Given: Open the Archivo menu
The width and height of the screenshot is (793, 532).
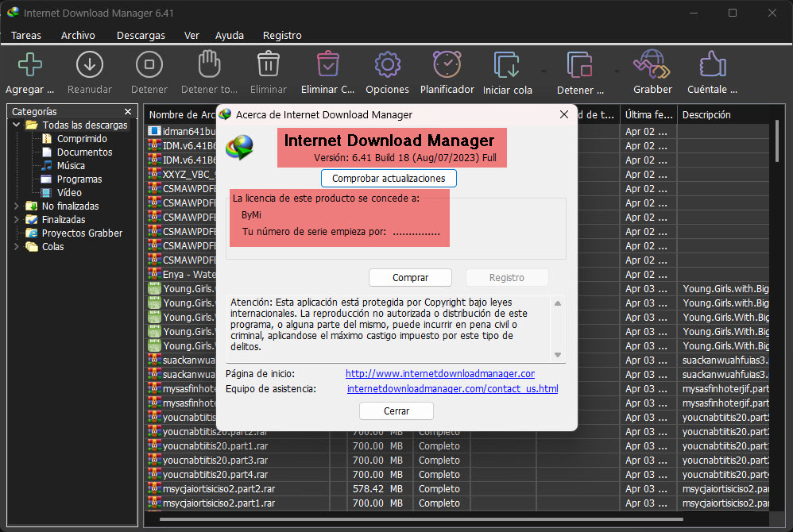Looking at the screenshot, I should tap(78, 36).
